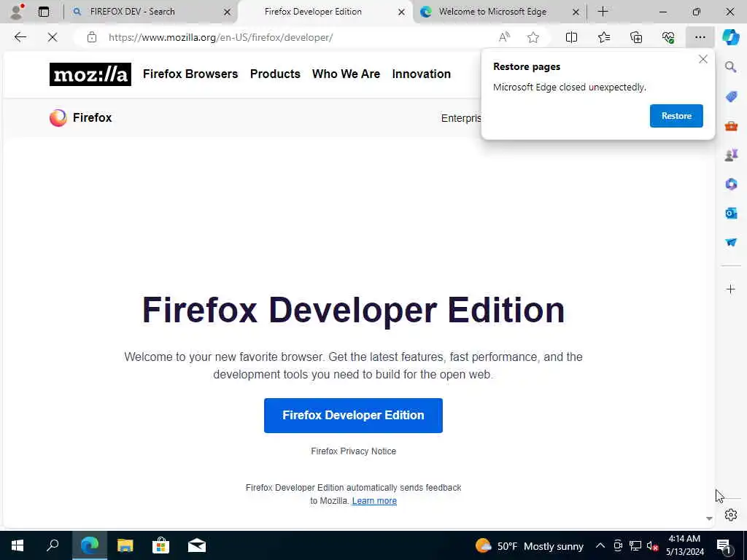Follow the Learn more link
The width and height of the screenshot is (747, 560).
click(x=374, y=500)
